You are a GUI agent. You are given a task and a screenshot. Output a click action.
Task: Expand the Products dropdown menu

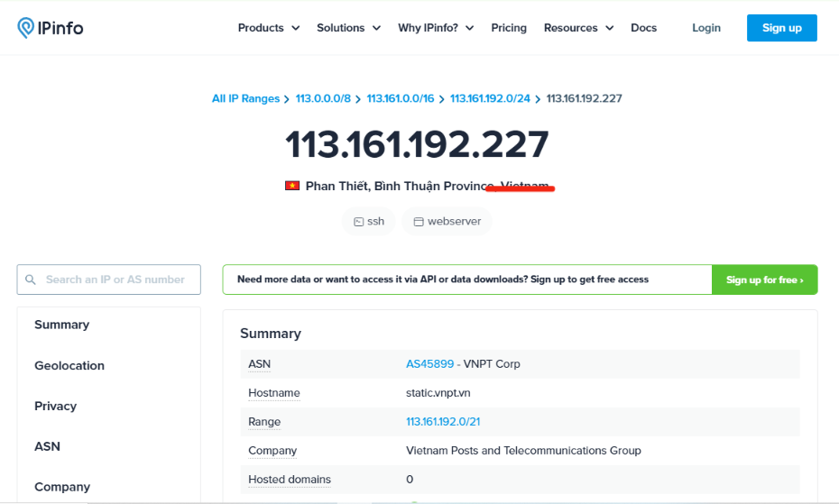(269, 28)
